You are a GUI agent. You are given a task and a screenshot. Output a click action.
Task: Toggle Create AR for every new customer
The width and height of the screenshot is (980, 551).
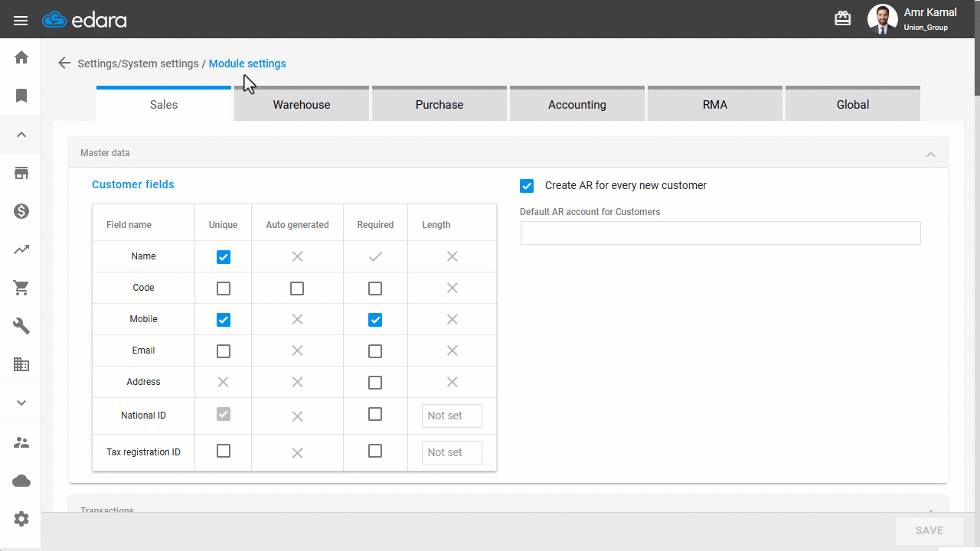(527, 186)
